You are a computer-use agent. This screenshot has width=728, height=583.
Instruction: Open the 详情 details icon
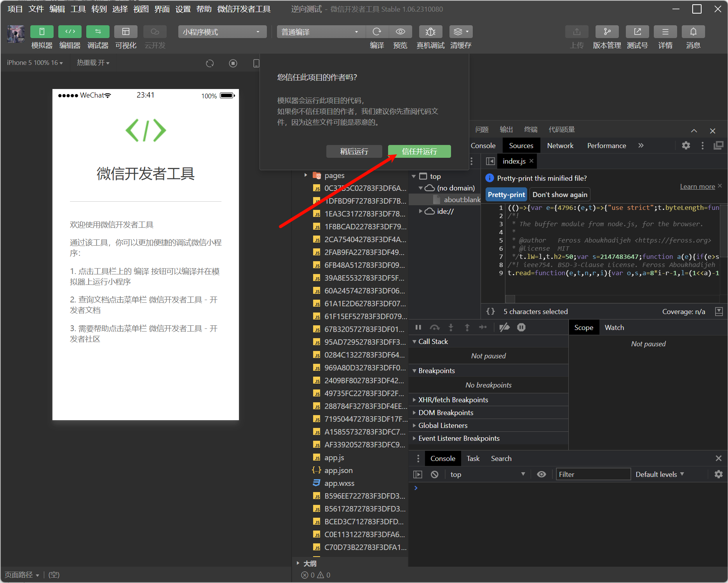pyautogui.click(x=665, y=31)
